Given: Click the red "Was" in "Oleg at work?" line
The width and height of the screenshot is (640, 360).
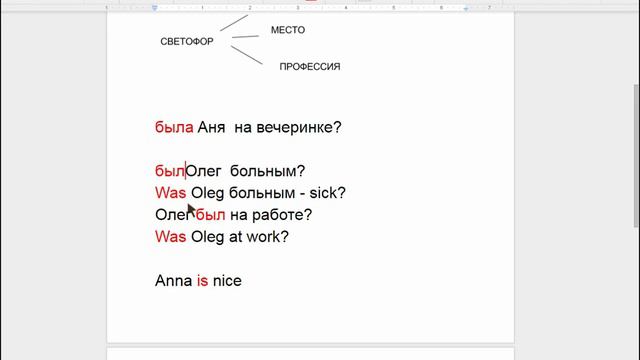Looking at the screenshot, I should [171, 237].
